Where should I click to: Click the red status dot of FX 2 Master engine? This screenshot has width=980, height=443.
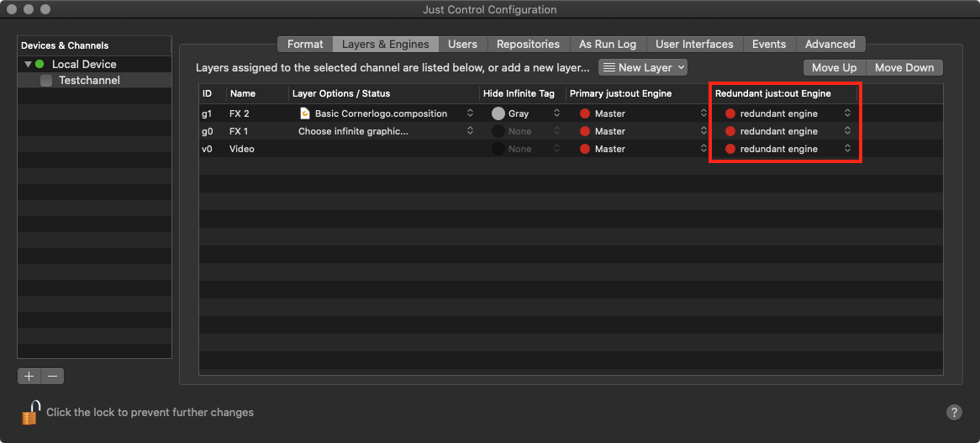click(585, 113)
